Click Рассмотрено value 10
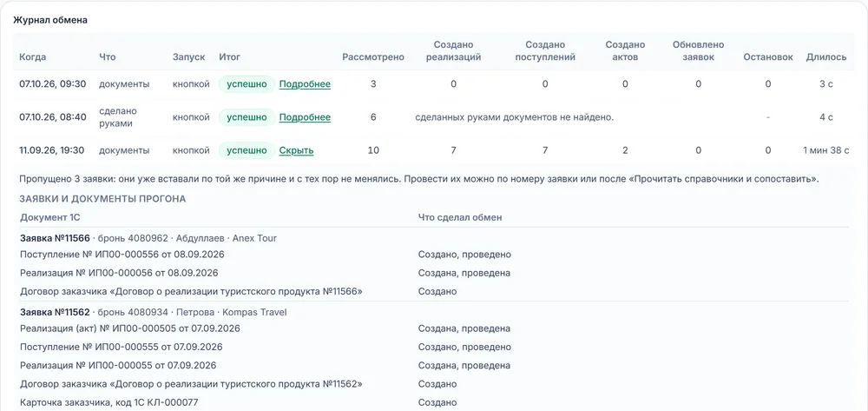868x411 pixels. tap(373, 150)
